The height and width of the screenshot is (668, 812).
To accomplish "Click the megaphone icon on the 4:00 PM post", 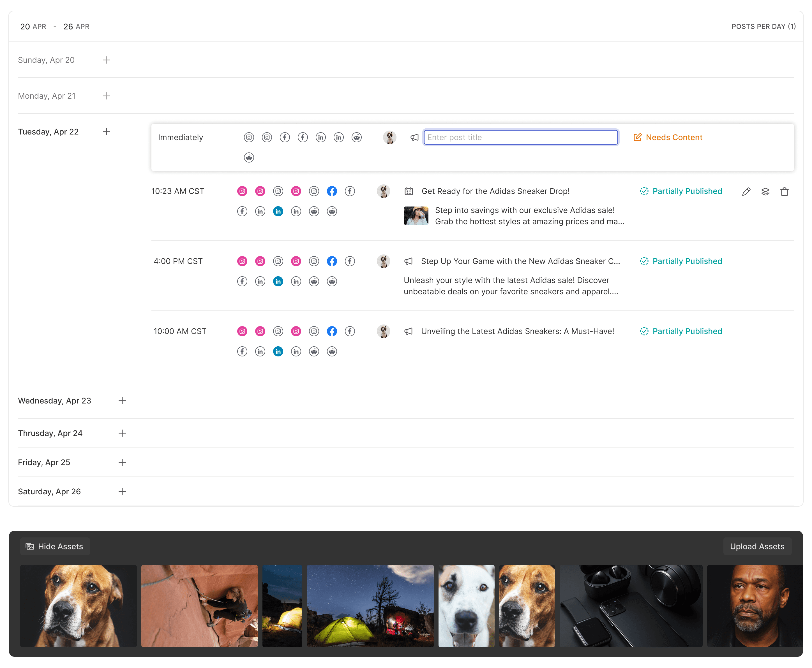I will 409,261.
